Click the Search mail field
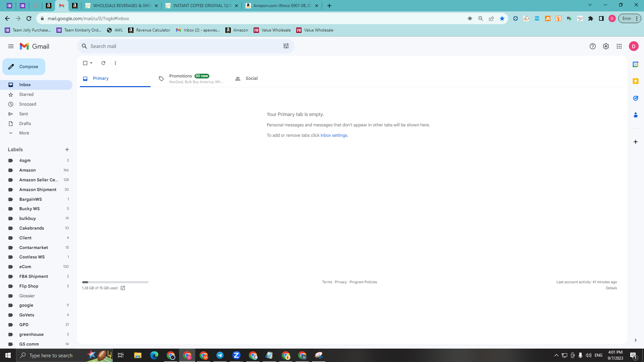 [x=185, y=46]
